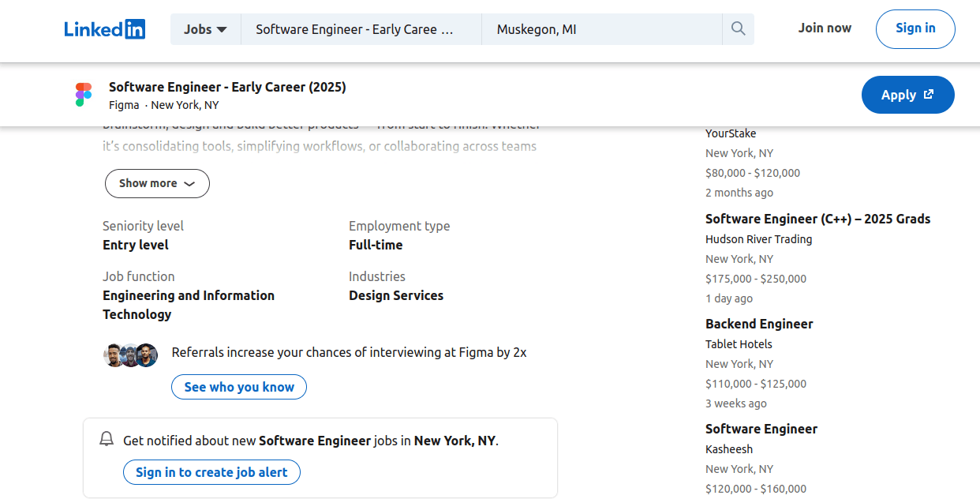
Task: Click the $175,000 - $250,000 salary text
Action: point(756,279)
